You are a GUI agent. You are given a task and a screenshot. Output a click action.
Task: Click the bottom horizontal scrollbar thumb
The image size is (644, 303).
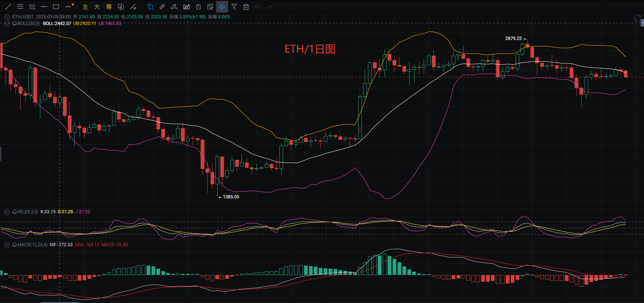(60, 302)
